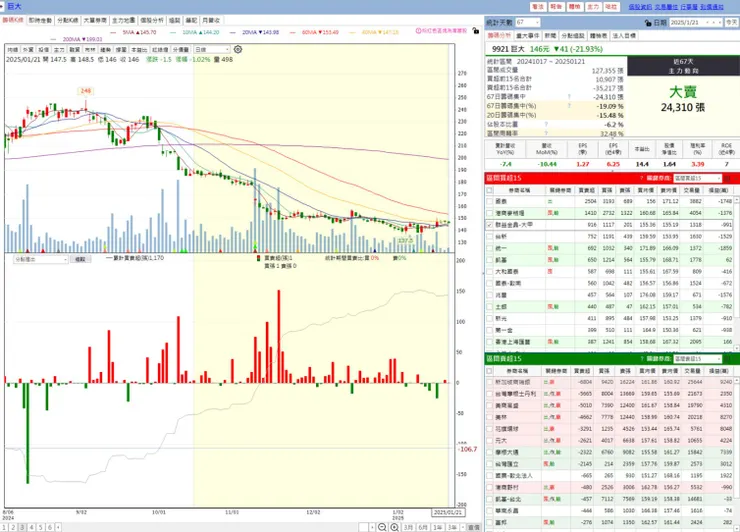Open 日線 period dropdown on chart toolbar

tap(212, 50)
